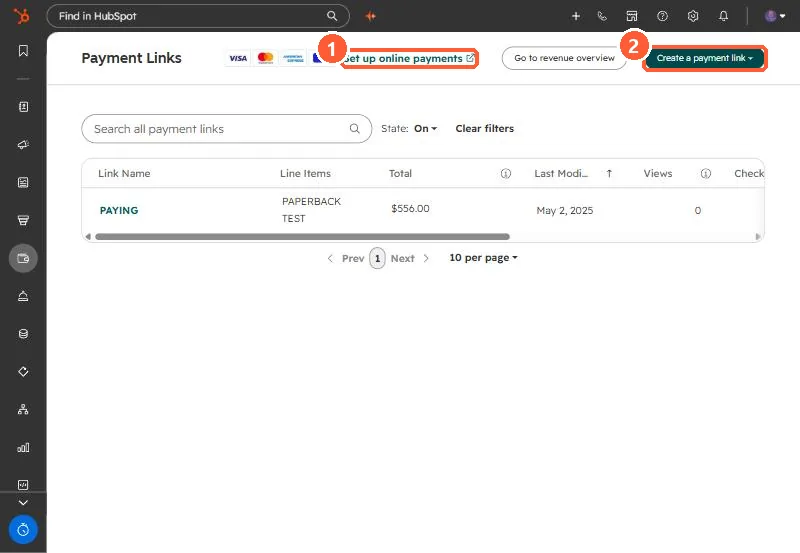
Task: Open the Breeze AI sparkle assistant
Action: [x=371, y=16]
